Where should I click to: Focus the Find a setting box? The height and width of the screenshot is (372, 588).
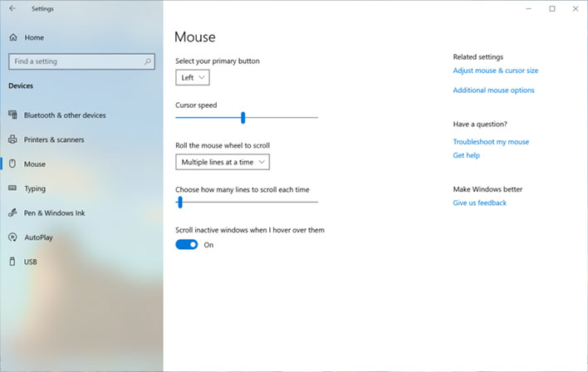tap(81, 61)
